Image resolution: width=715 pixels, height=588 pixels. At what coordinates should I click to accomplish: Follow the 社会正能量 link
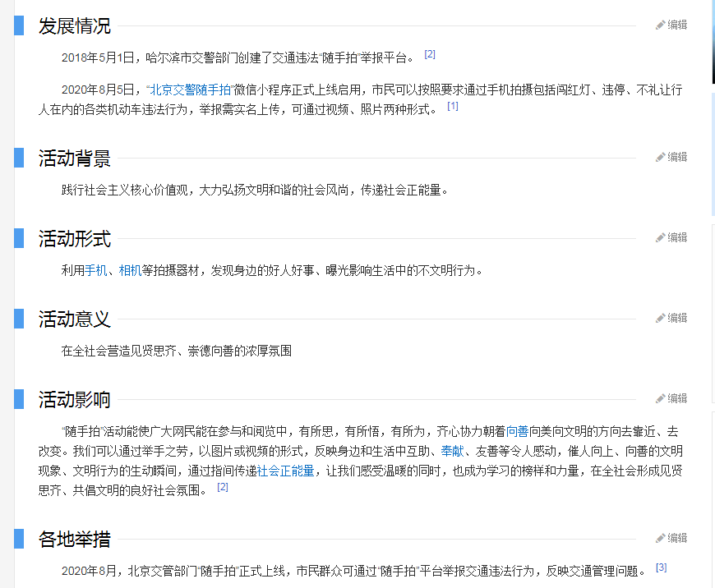tap(286, 471)
